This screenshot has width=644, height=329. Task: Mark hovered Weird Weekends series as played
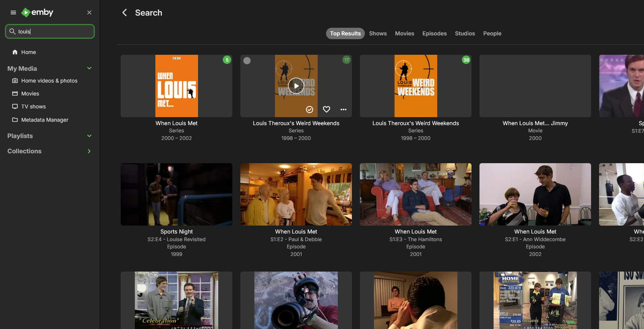(x=310, y=110)
